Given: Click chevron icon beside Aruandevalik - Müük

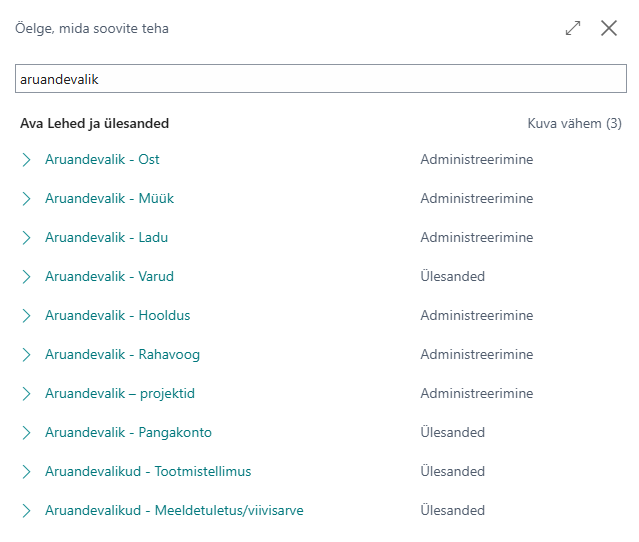Looking at the screenshot, I should point(26,199).
